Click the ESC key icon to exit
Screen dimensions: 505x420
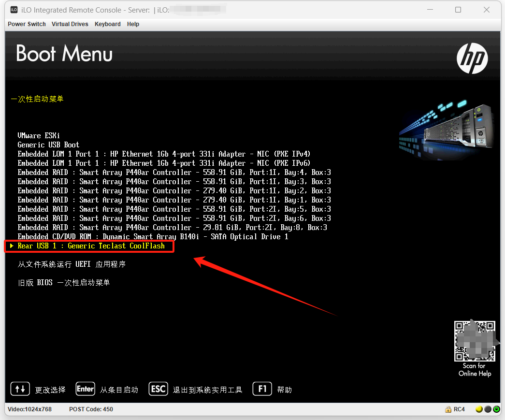(x=159, y=389)
